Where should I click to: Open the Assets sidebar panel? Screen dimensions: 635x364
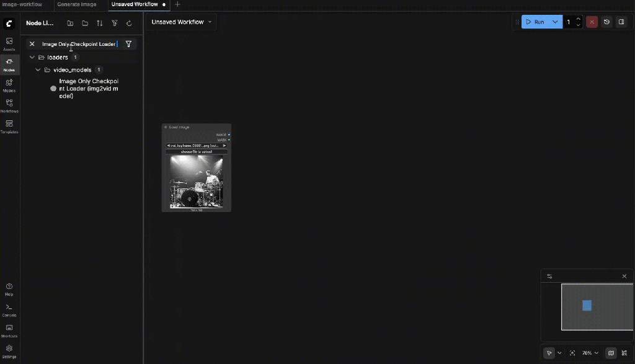9,43
